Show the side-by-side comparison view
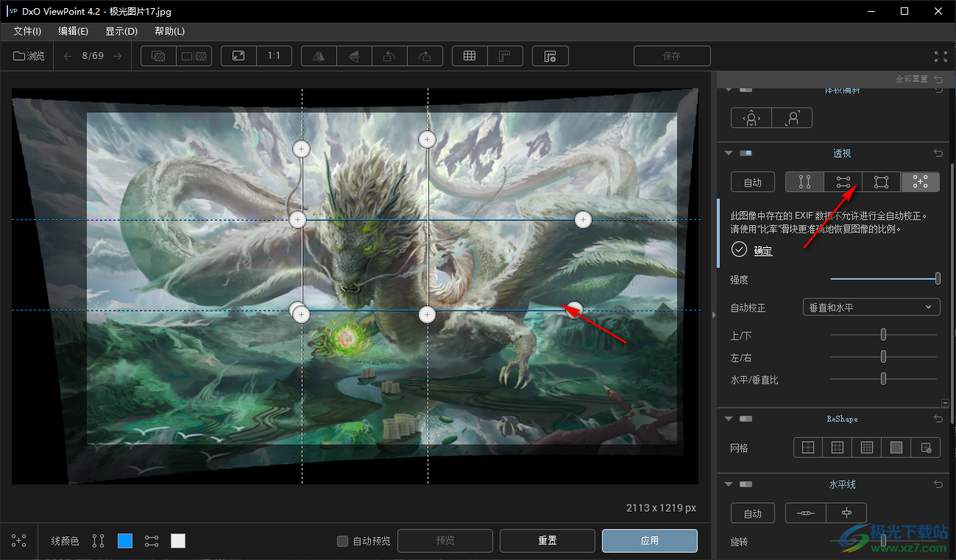Image resolution: width=956 pixels, height=560 pixels. click(194, 56)
